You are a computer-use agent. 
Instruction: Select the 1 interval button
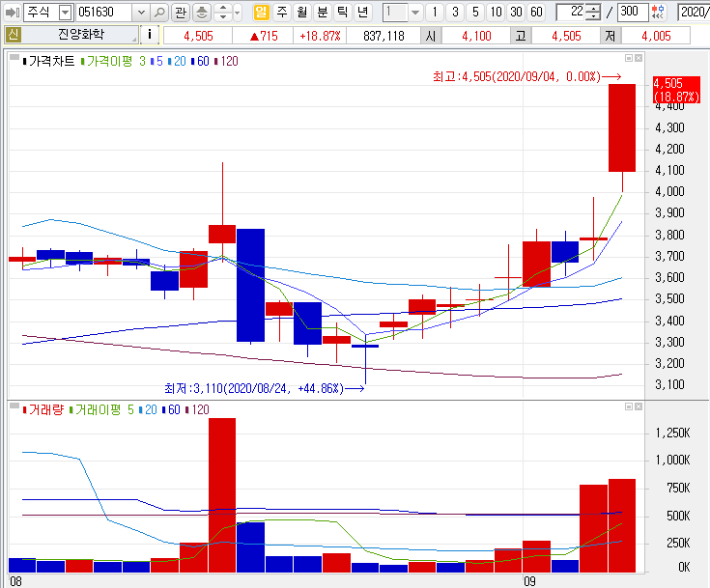click(435, 13)
